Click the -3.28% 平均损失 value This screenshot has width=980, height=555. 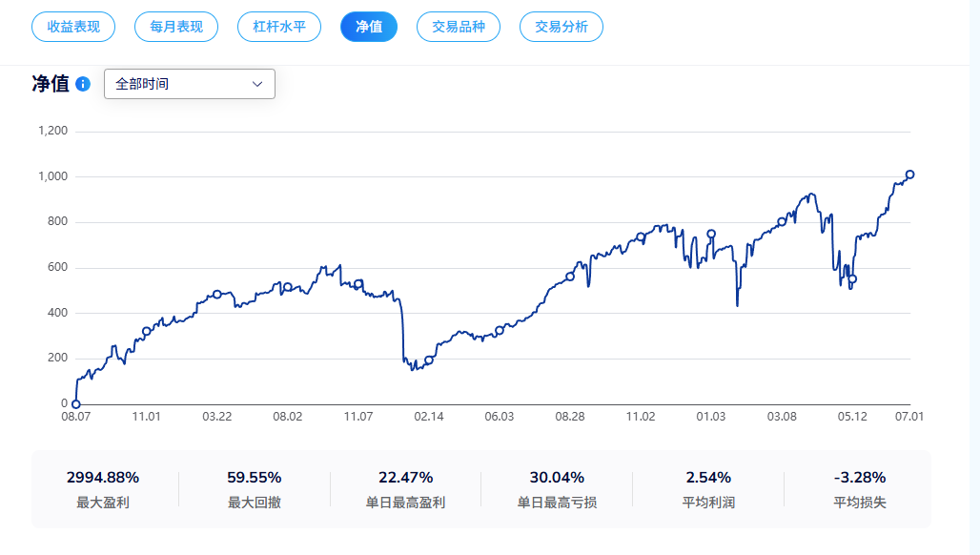(860, 478)
